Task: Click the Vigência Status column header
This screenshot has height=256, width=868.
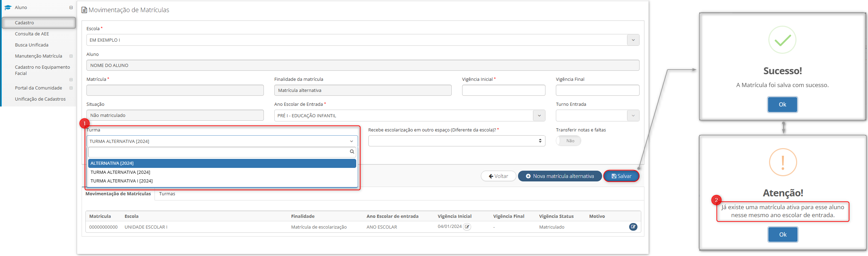Action: [556, 216]
